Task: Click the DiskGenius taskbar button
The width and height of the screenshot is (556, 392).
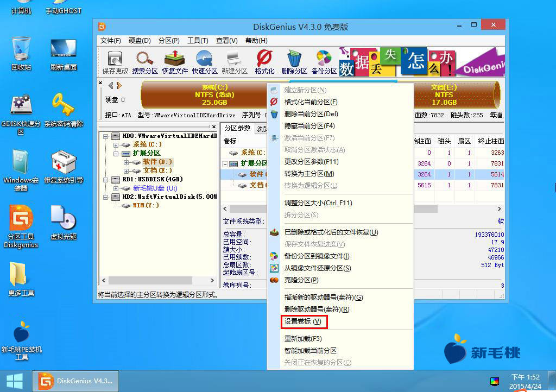Action: [x=75, y=381]
